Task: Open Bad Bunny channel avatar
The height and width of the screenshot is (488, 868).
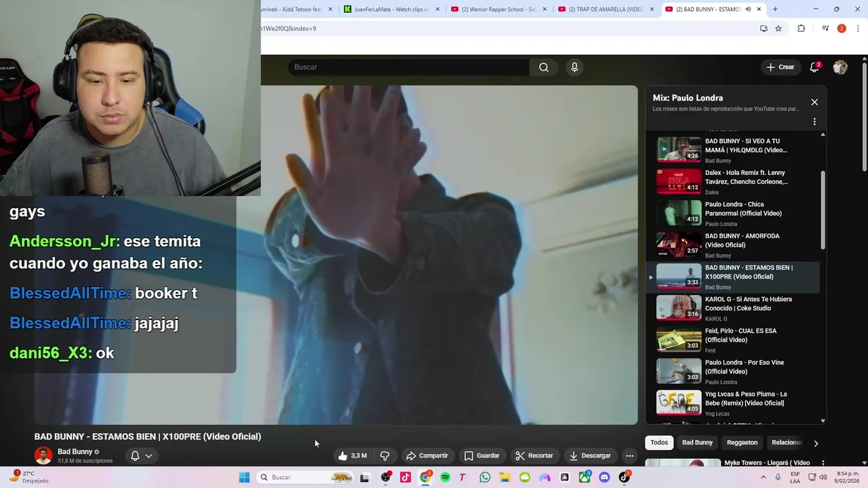Action: pos(43,455)
